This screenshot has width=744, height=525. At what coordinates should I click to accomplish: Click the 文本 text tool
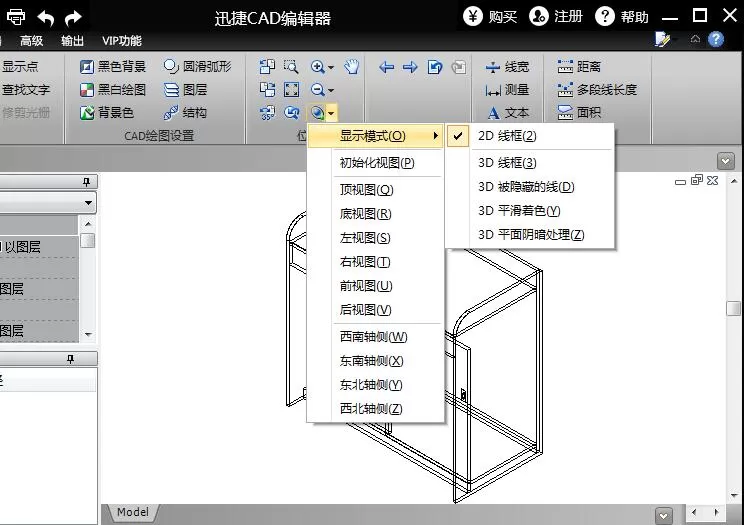[507, 112]
